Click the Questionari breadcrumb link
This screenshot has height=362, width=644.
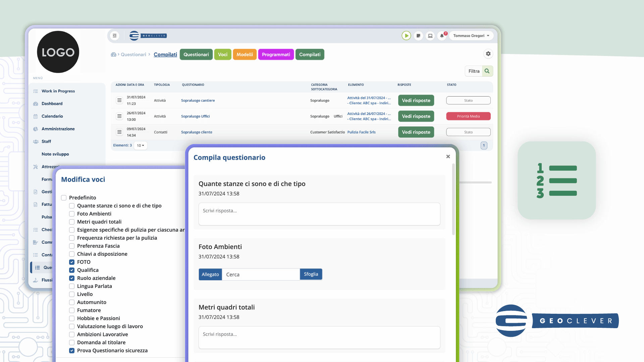pos(133,54)
